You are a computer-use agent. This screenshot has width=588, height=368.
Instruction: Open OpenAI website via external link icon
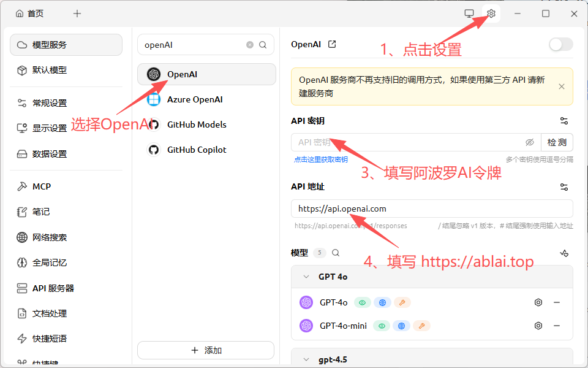331,44
